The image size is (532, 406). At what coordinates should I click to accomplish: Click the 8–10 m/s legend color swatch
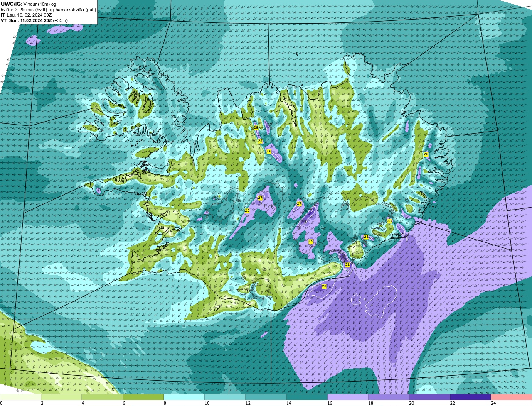[185, 397]
